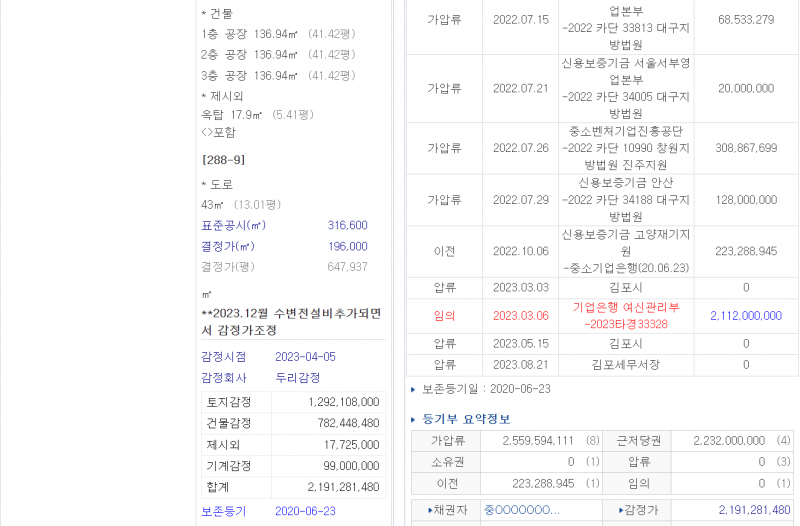Image resolution: width=800 pixels, height=526 pixels.
Task: Select the 2022.10.06 이전 registry row date
Action: point(521,251)
